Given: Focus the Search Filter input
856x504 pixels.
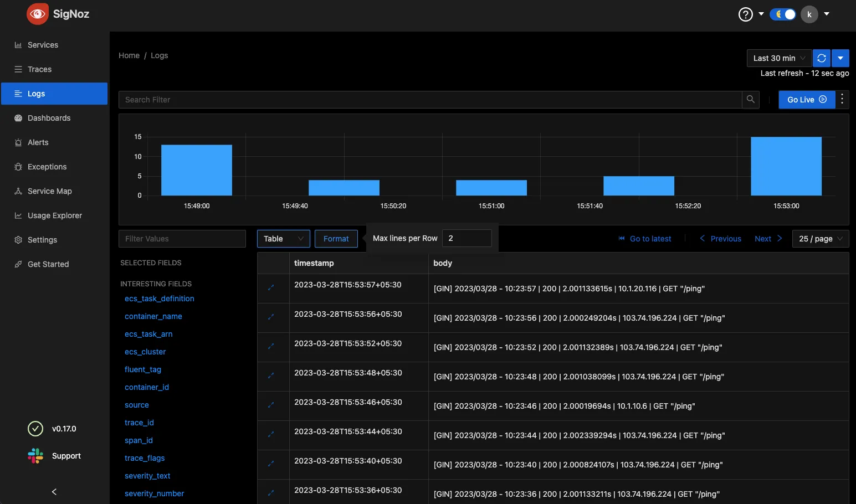Looking at the screenshot, I should [x=430, y=100].
